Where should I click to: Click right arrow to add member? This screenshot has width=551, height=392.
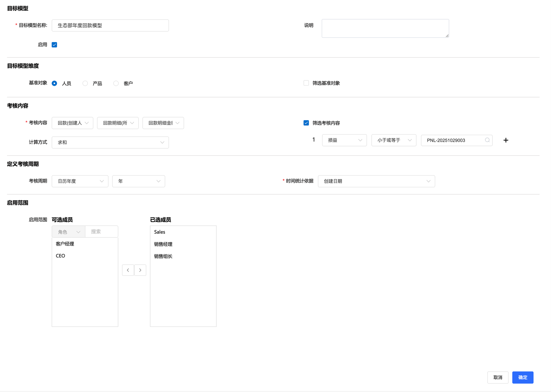click(140, 270)
